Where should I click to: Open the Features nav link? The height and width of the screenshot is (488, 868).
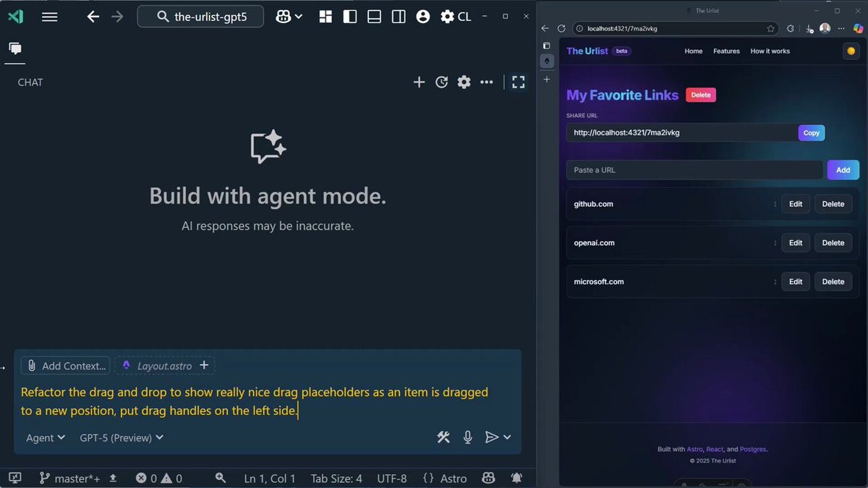point(726,51)
